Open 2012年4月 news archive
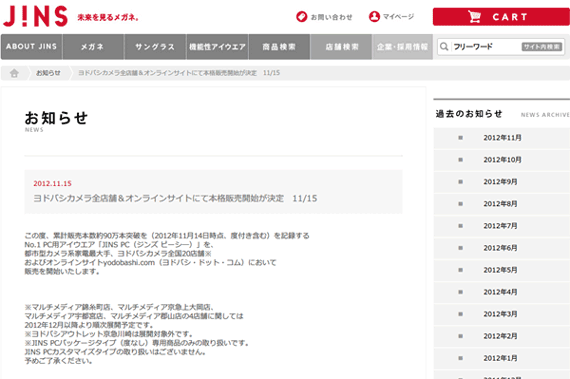 [x=502, y=292]
